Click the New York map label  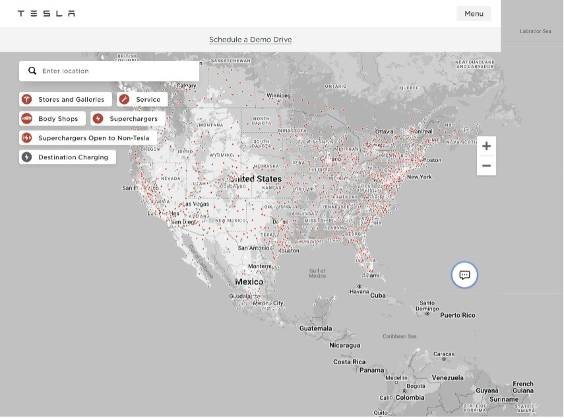point(419,177)
